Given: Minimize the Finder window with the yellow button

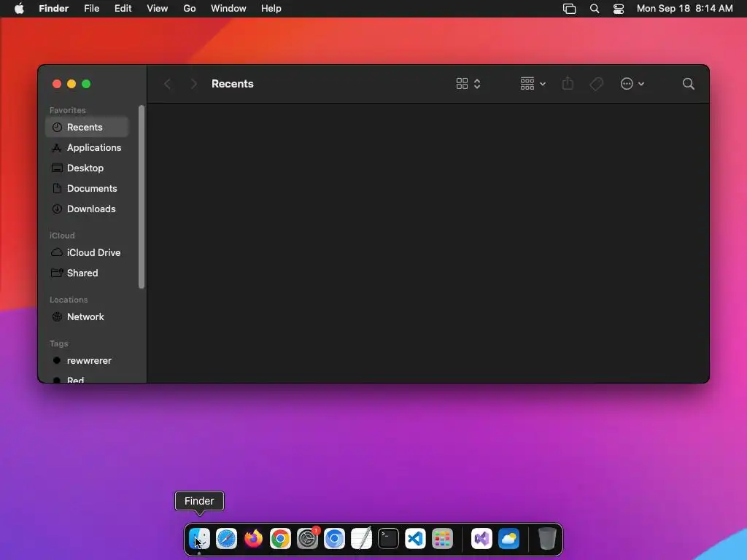Looking at the screenshot, I should tap(71, 84).
